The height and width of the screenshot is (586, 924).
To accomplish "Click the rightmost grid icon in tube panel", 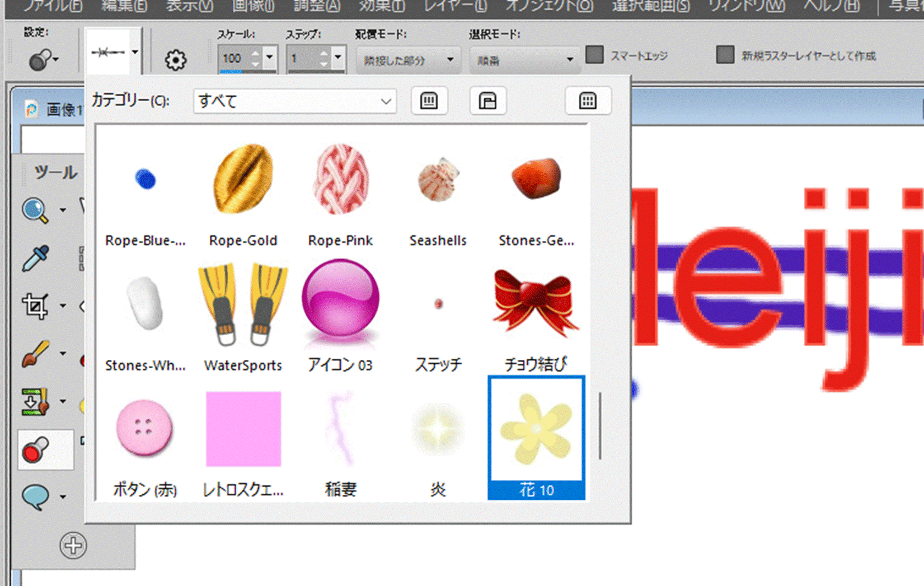I will coord(588,101).
